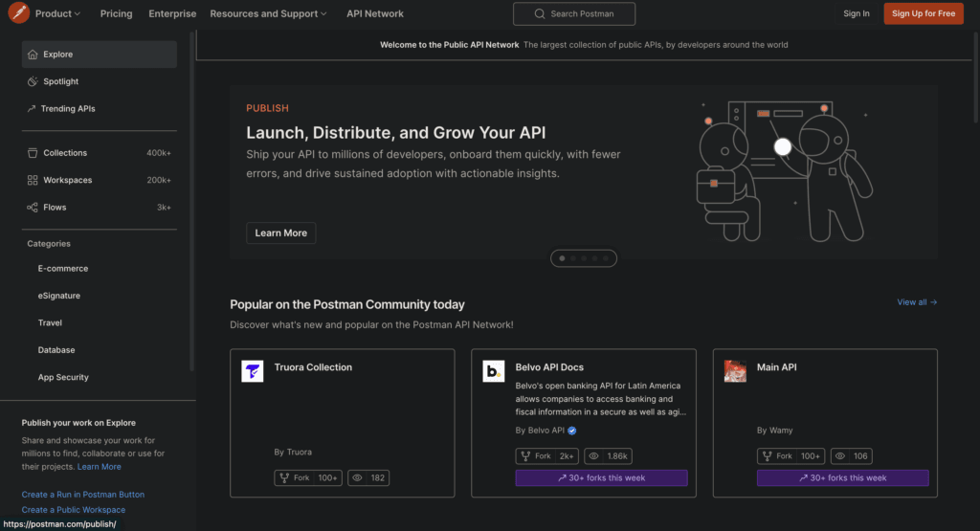Click the Truora Collection logo

(253, 371)
